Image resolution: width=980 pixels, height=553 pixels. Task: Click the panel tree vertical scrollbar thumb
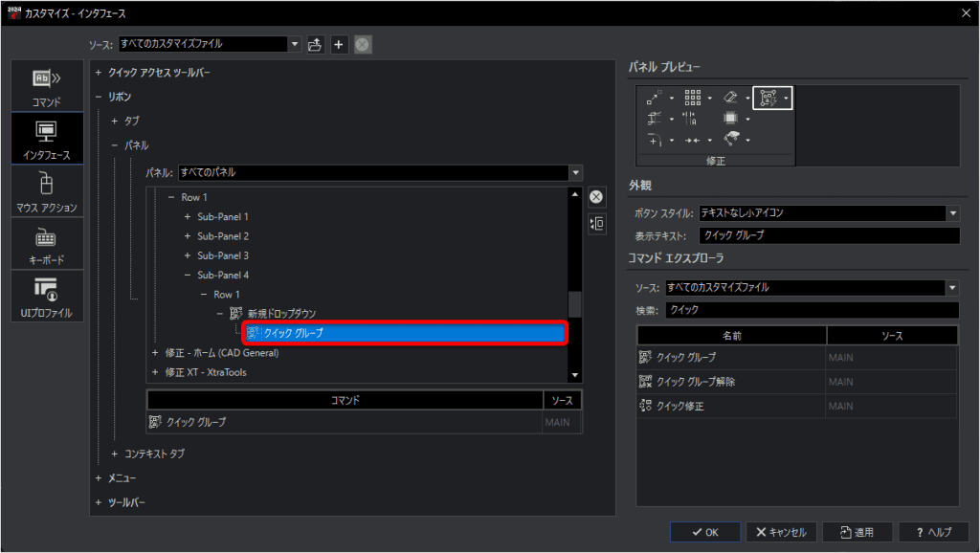coord(575,304)
